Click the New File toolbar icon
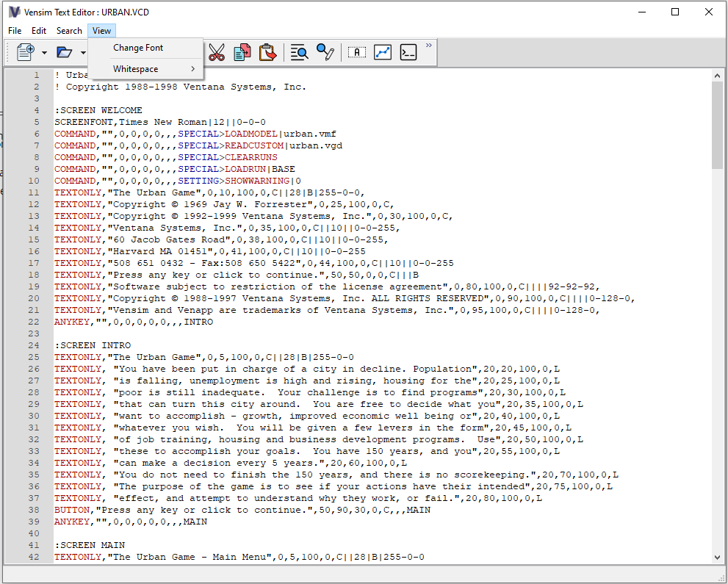 26,52
